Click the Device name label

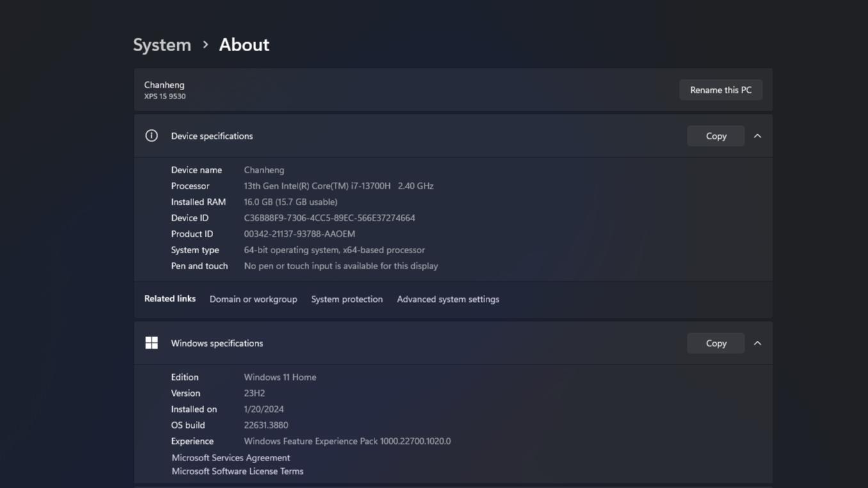click(x=197, y=169)
